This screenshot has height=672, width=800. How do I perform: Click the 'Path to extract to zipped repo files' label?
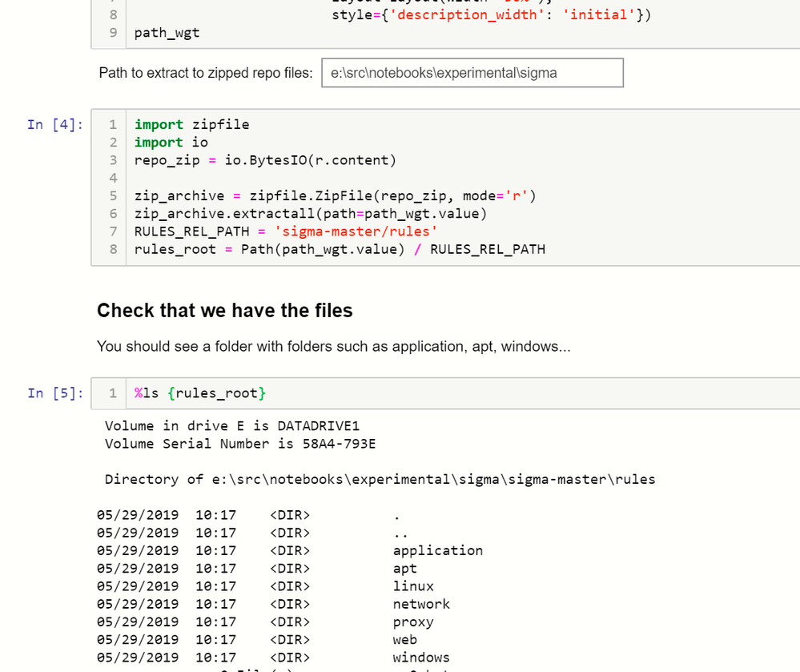click(x=206, y=73)
